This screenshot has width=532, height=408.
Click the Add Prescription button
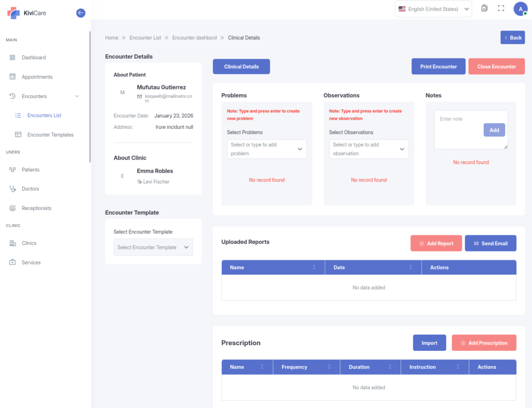coord(484,343)
